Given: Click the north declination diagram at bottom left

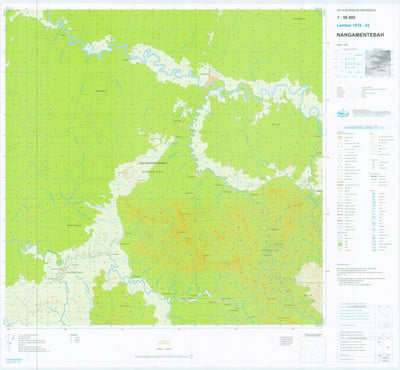Looking at the screenshot, I should (10, 342).
